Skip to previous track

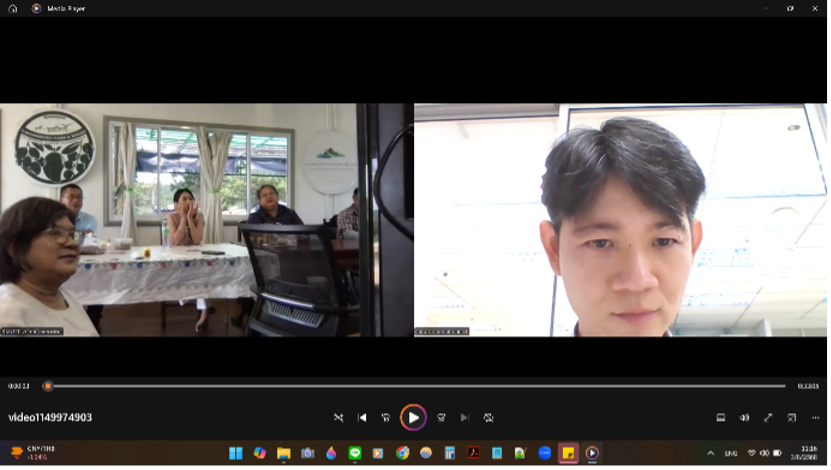click(x=362, y=417)
